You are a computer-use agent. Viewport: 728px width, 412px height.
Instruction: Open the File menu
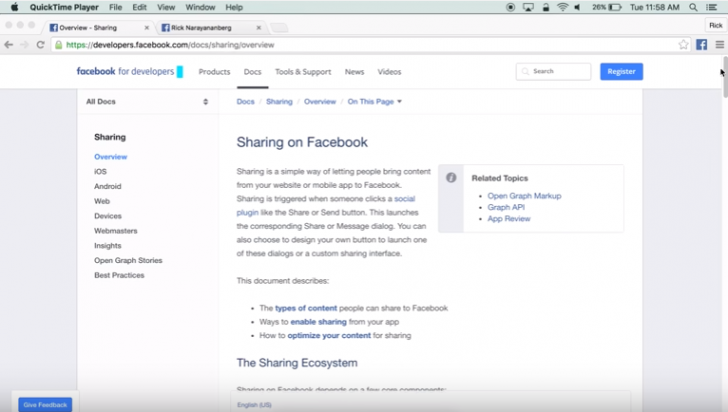(x=115, y=7)
